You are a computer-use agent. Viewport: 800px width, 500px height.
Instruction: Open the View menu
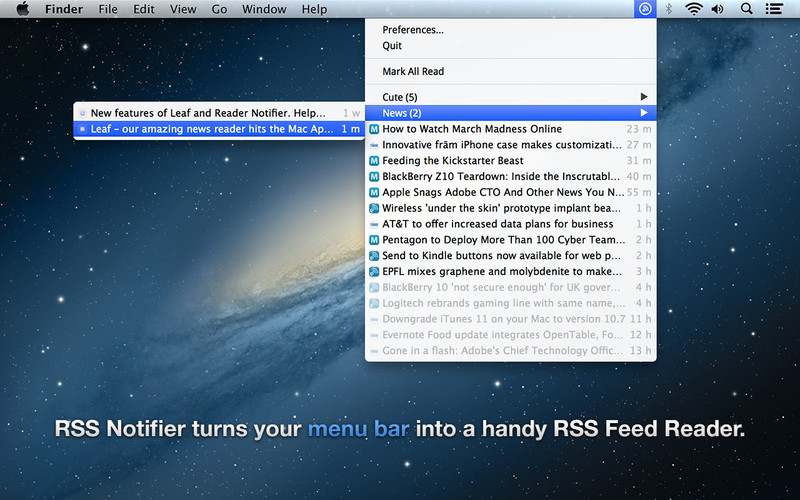point(183,9)
